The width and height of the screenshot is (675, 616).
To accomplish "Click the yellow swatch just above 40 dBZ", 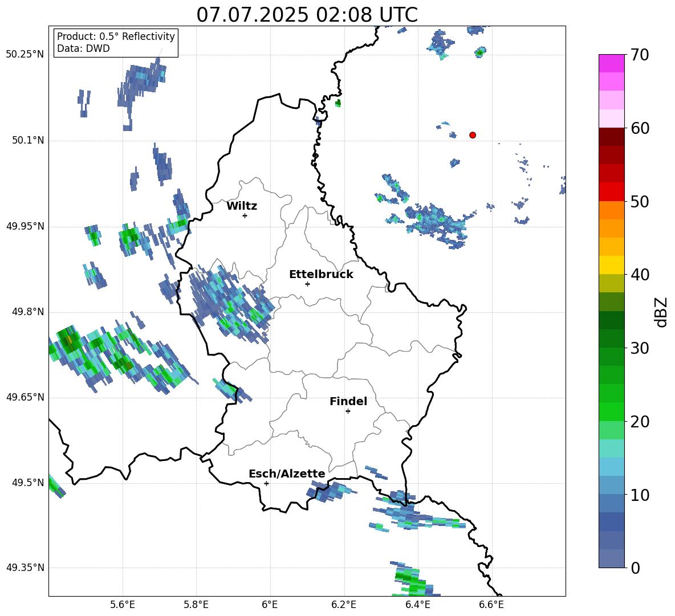I will (x=611, y=265).
